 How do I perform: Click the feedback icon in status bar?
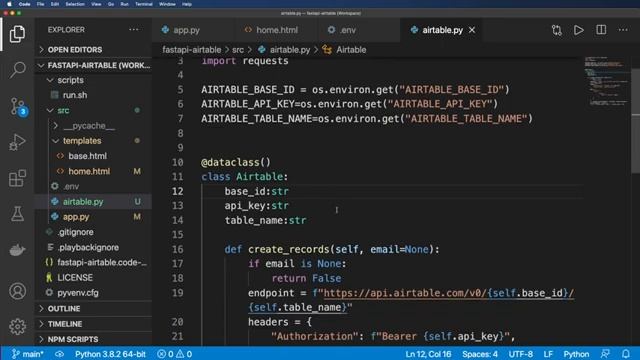point(605,354)
